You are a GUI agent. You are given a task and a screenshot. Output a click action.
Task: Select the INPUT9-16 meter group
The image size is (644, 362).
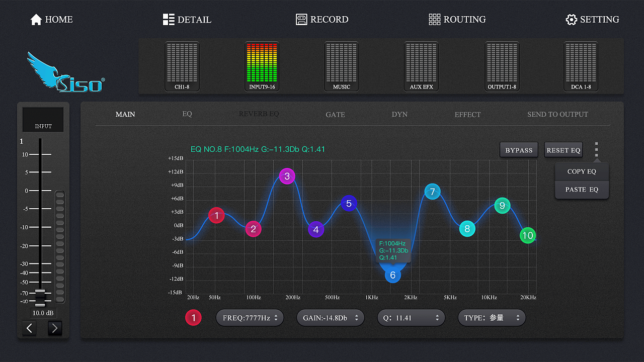pos(262,66)
